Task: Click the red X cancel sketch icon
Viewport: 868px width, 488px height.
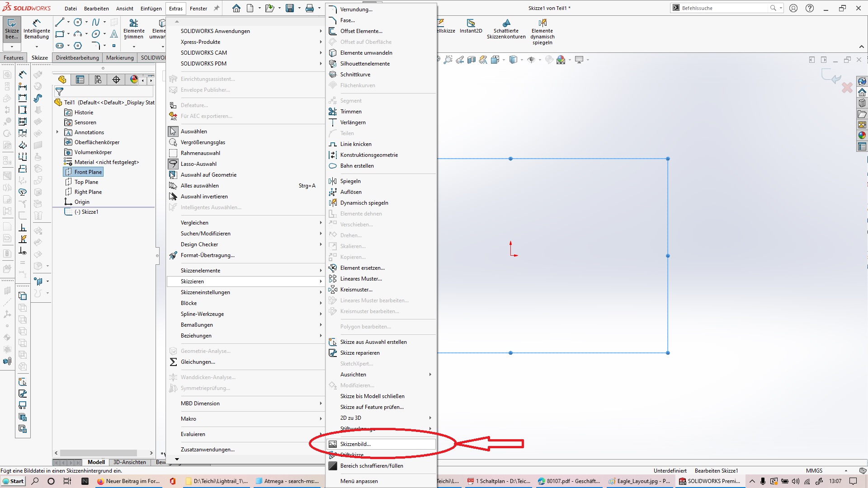Action: (x=847, y=87)
